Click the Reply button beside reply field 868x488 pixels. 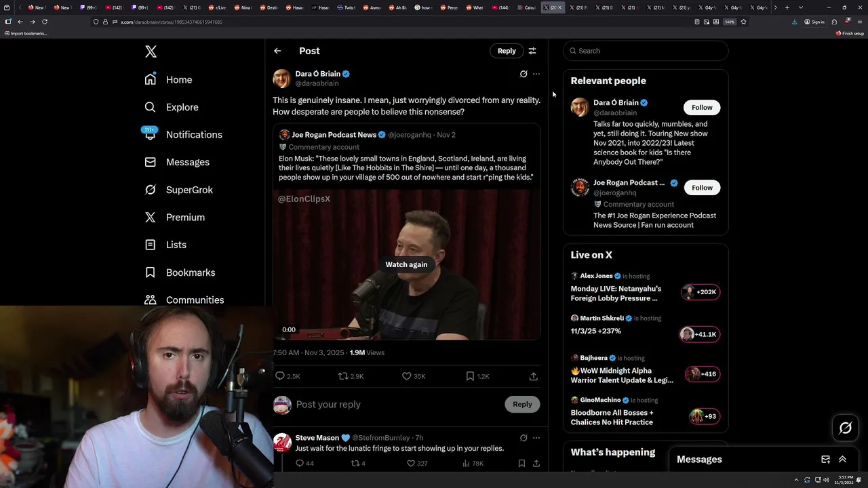pyautogui.click(x=522, y=405)
